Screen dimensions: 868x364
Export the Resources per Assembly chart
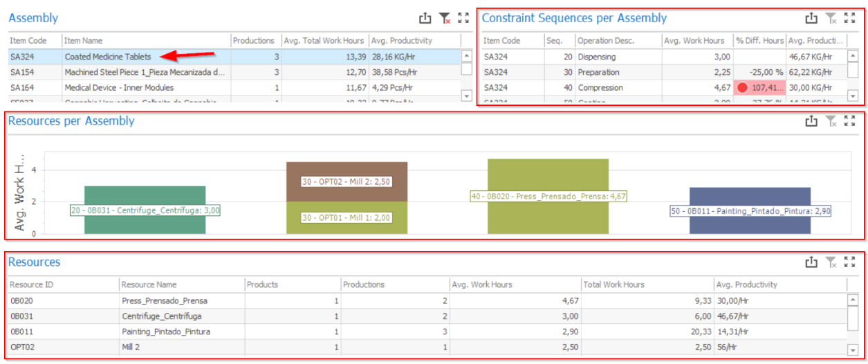(811, 121)
